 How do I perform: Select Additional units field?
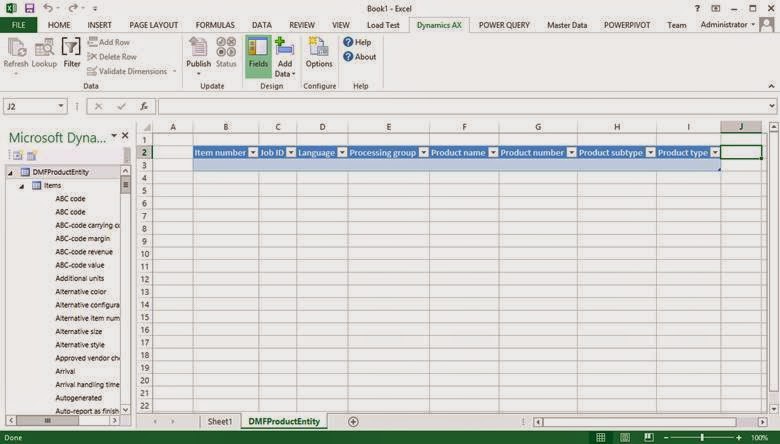tap(80, 278)
